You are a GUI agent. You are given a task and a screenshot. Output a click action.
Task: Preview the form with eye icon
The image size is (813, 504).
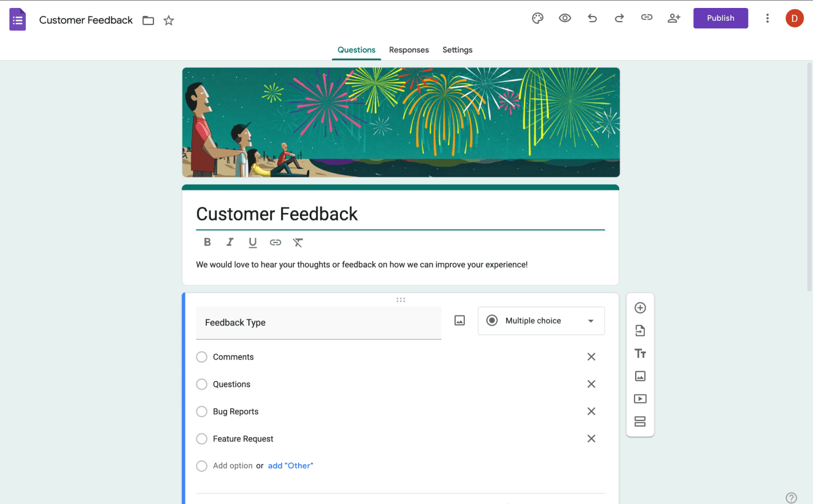(x=565, y=18)
